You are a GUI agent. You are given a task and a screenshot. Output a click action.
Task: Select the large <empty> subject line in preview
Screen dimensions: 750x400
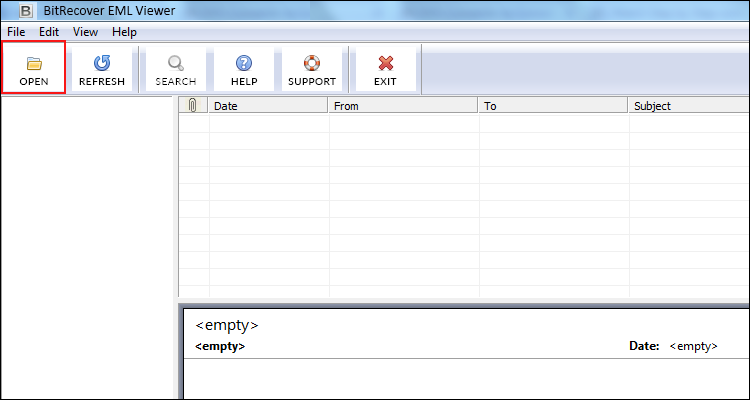(227, 325)
